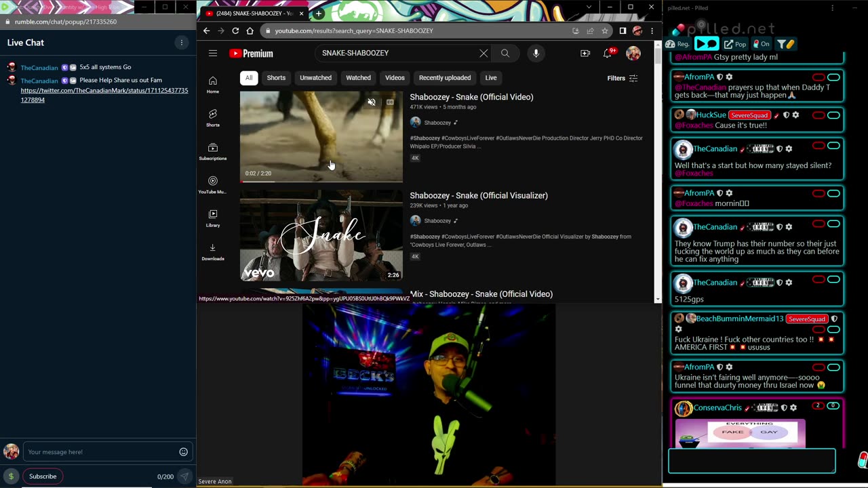
Task: Open Chrome tab search dropdown arrow
Action: coord(589,7)
